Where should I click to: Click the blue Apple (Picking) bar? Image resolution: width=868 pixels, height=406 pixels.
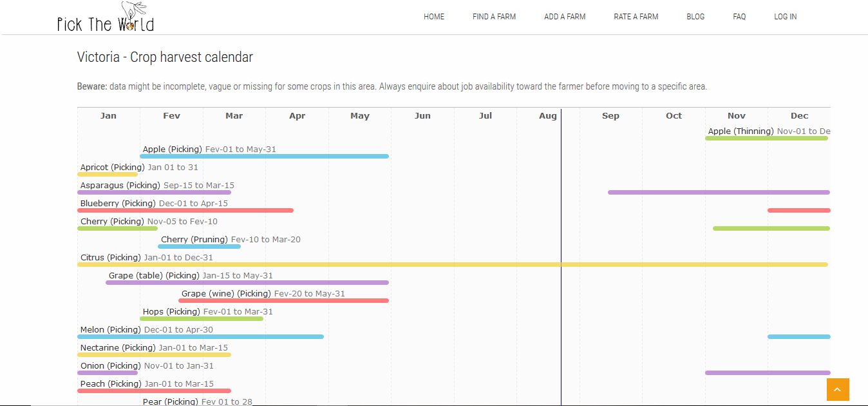(x=264, y=156)
